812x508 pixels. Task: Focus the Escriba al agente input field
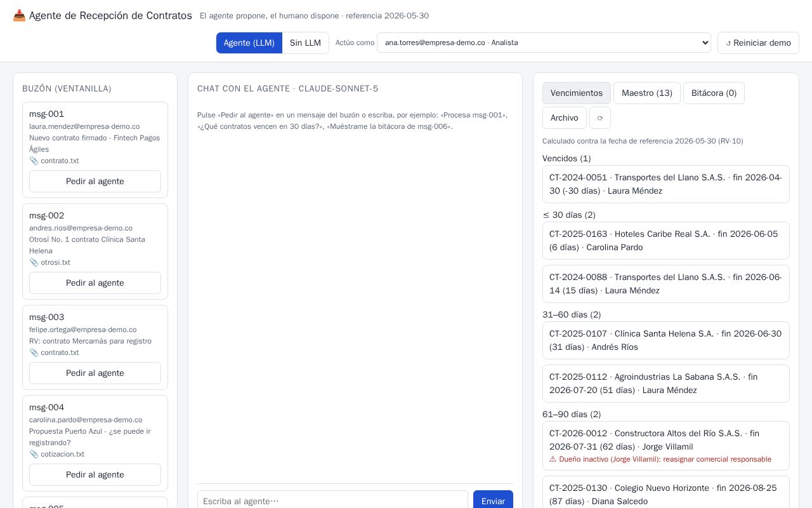[x=332, y=501]
